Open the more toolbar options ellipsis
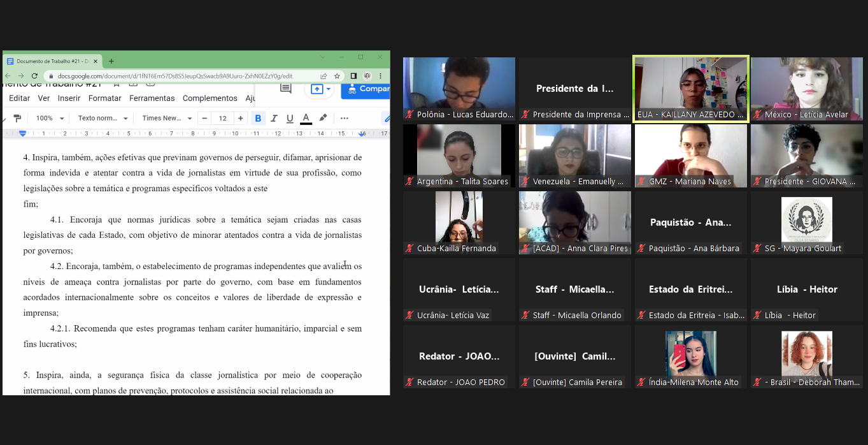This screenshot has height=445, width=868. click(x=345, y=118)
